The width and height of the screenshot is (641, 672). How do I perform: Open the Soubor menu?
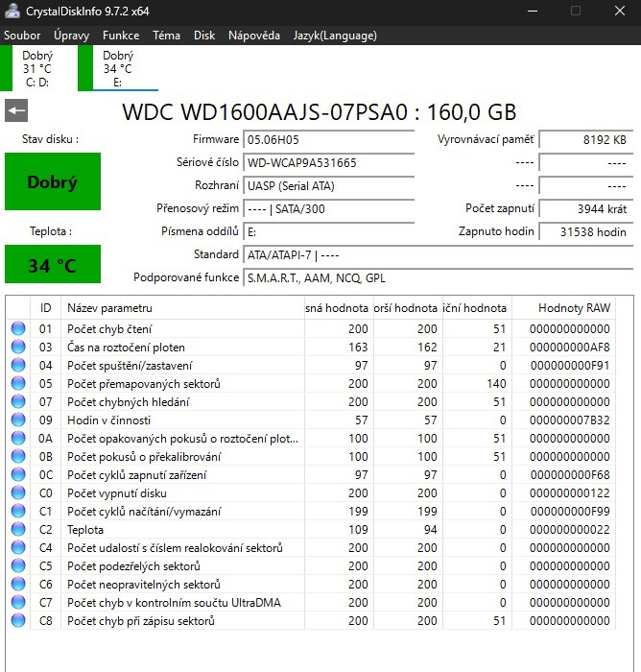[x=22, y=36]
